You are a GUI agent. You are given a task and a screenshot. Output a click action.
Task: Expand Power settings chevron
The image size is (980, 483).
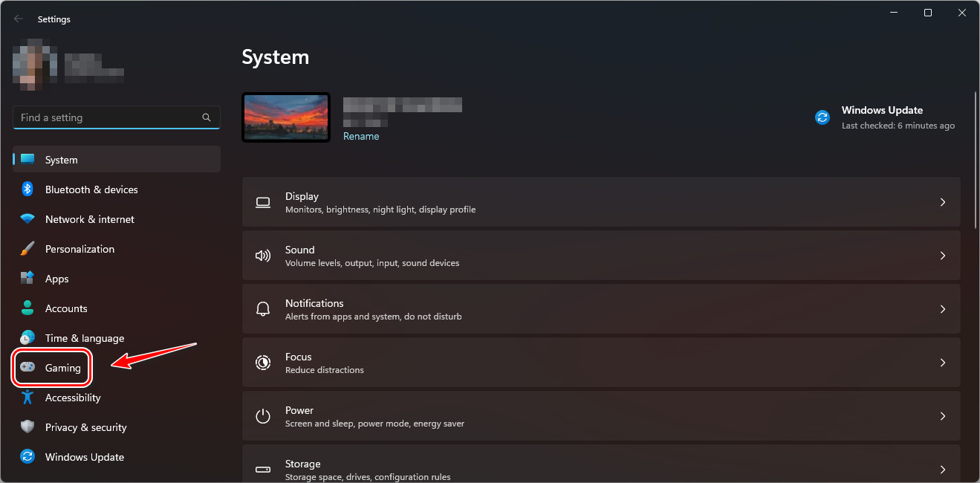coord(943,416)
